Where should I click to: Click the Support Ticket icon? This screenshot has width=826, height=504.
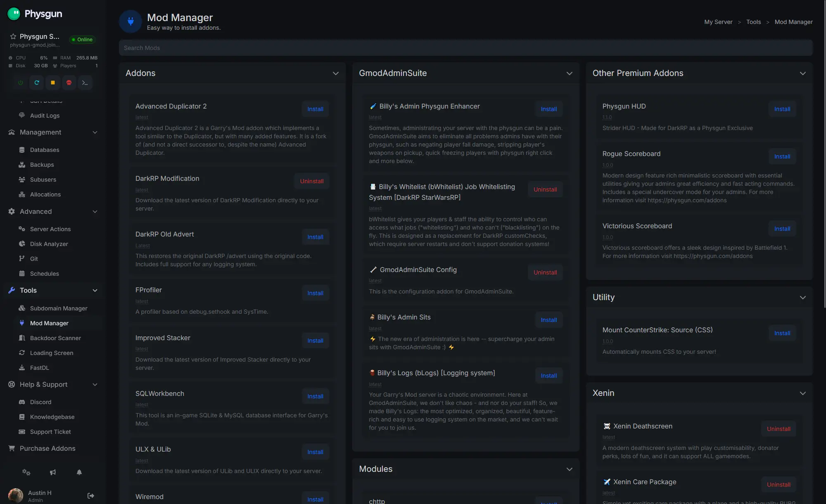(22, 432)
